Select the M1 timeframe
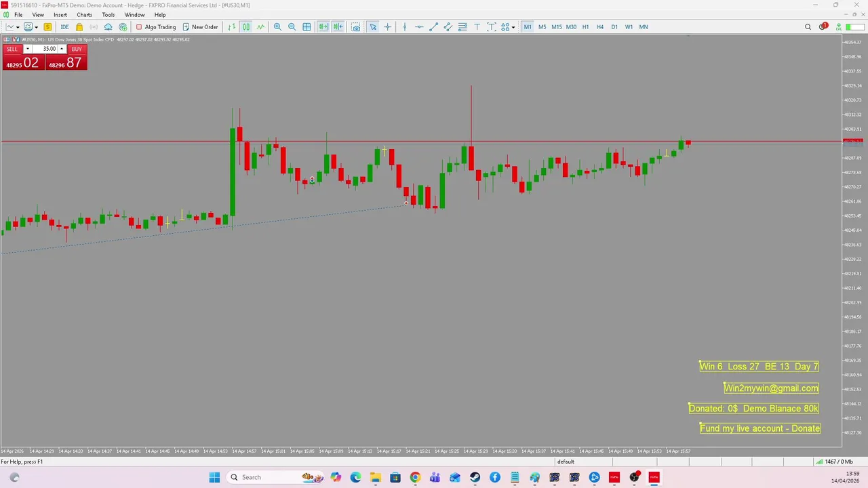 pos(528,27)
